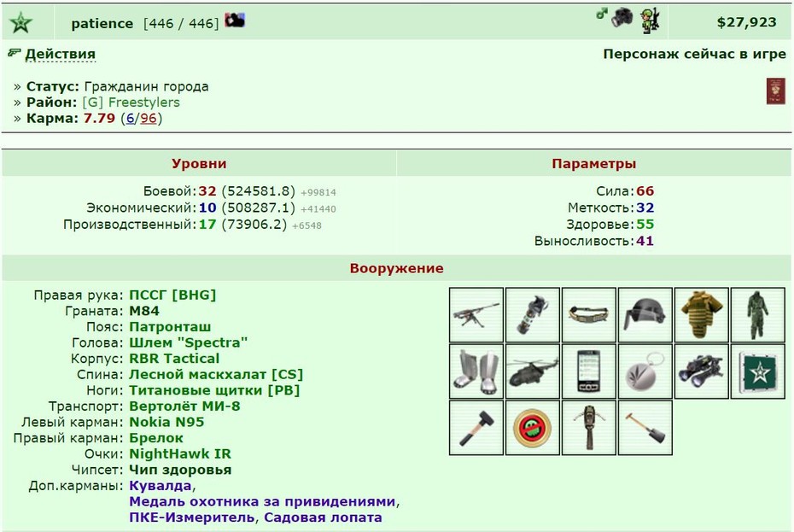
Task: Open the Nokia N95 link
Action: 166,422
